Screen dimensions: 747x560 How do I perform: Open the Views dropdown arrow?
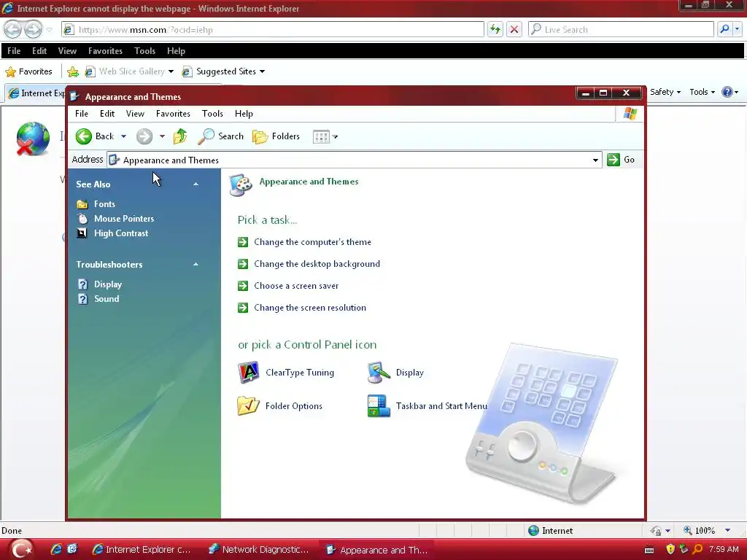pos(336,136)
